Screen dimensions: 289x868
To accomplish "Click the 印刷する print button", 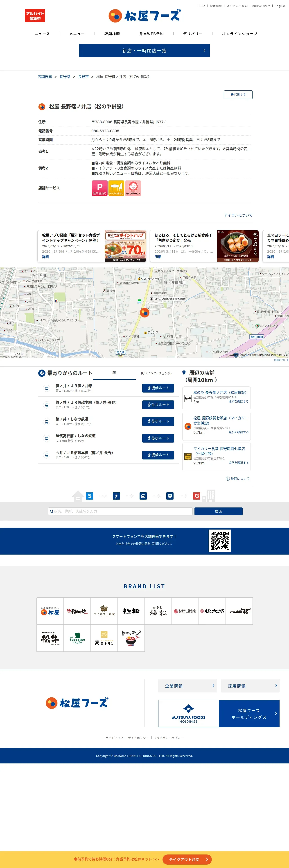I will coord(238,95).
